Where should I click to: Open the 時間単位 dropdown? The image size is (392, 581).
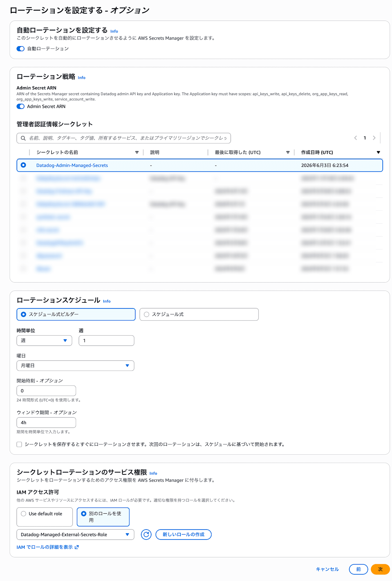pos(44,340)
